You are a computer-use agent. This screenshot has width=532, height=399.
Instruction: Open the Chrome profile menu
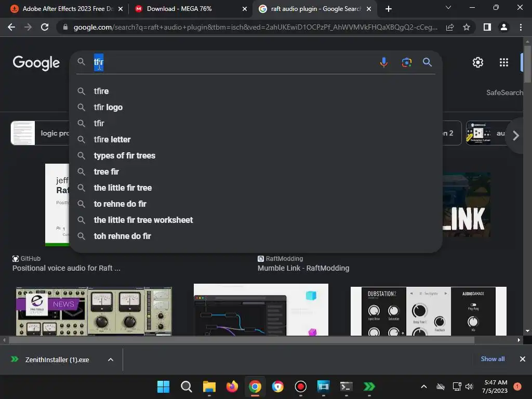tap(504, 27)
